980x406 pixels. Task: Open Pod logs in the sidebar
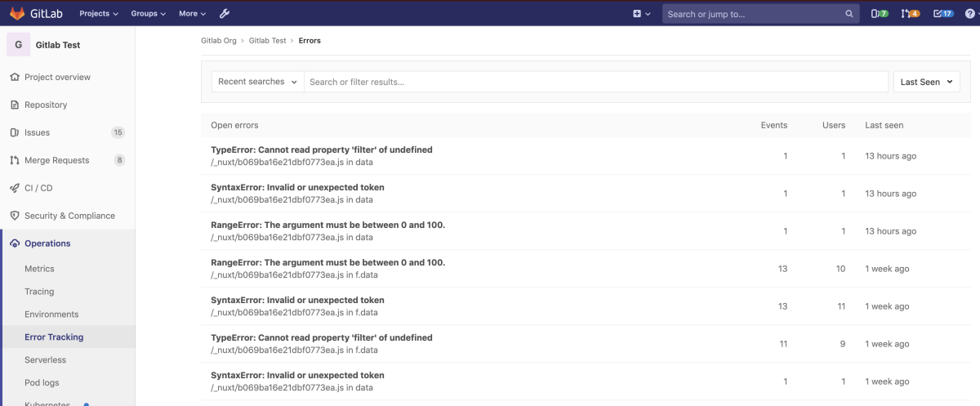[x=42, y=382]
